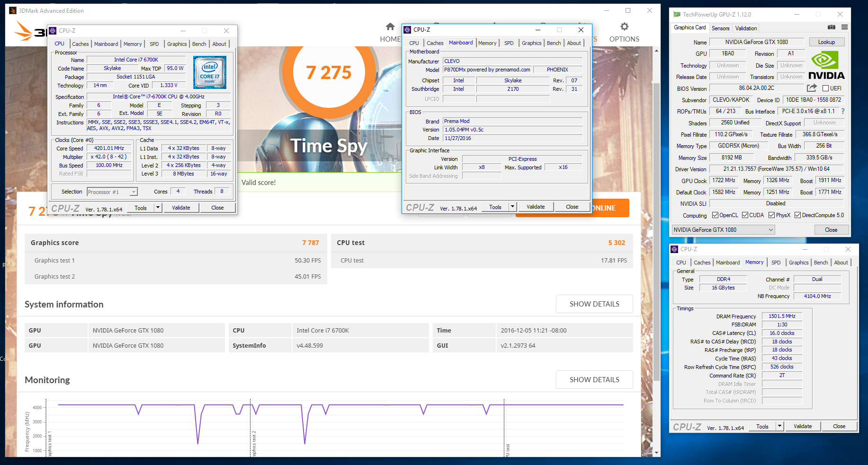868x465 pixels.
Task: Select Mainboard tab in Memory CPU-Z window
Action: 728,263
